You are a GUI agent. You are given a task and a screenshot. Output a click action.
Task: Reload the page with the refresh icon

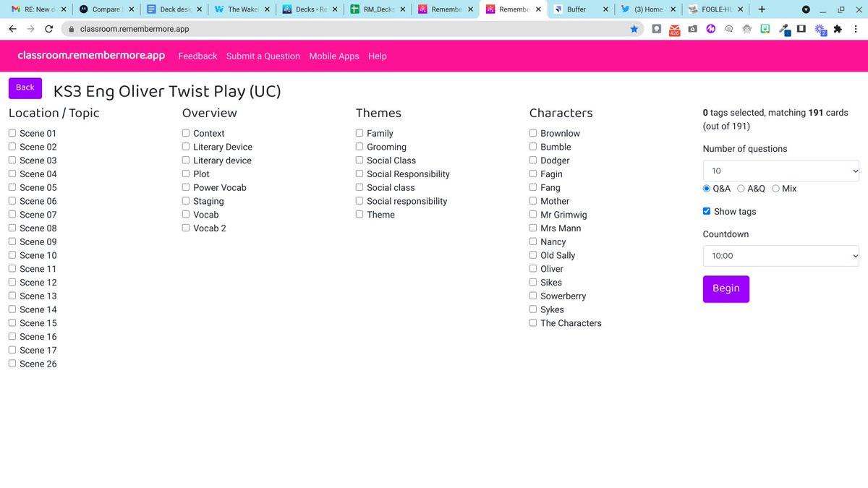coord(48,29)
